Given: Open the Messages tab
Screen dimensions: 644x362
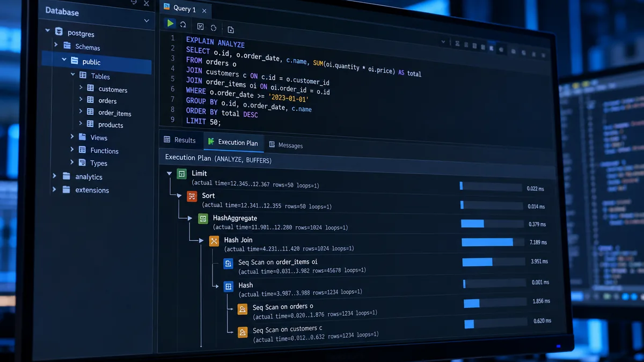Looking at the screenshot, I should click(x=286, y=145).
